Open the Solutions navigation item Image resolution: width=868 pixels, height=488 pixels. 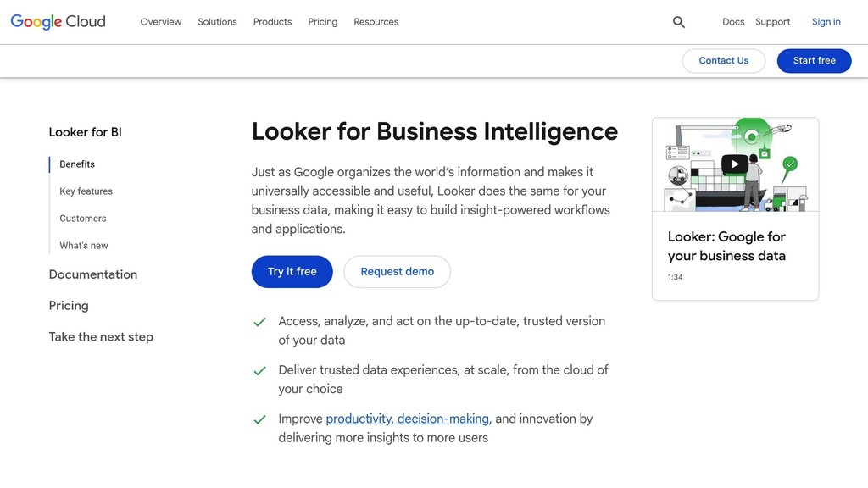217,21
